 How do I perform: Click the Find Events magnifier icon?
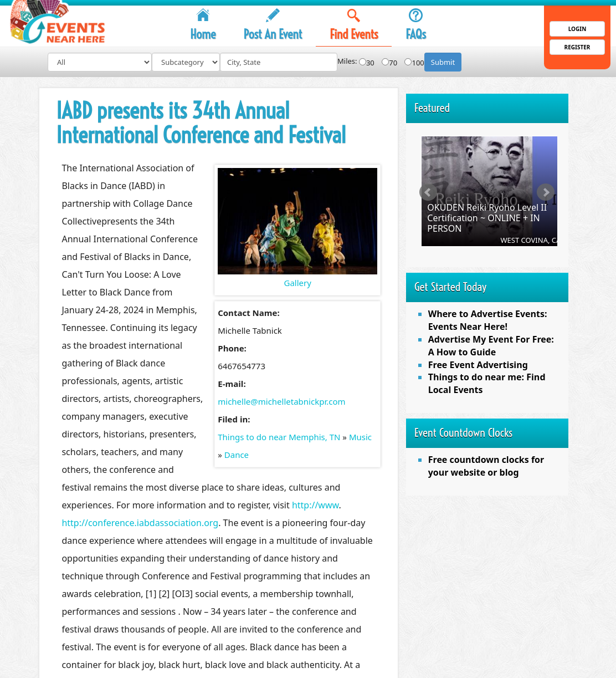(x=353, y=15)
